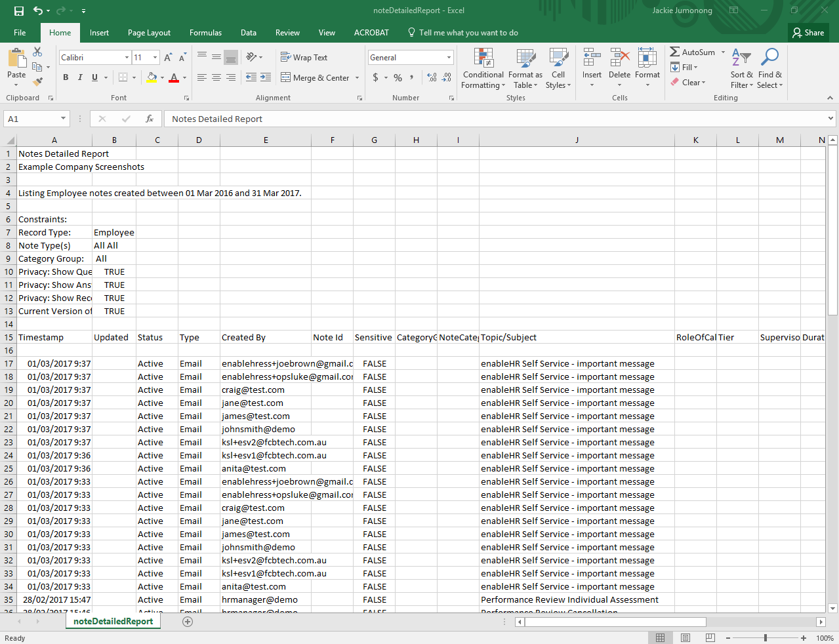Apply Fill Color paint bucket
This screenshot has width=839, height=644.
152,77
